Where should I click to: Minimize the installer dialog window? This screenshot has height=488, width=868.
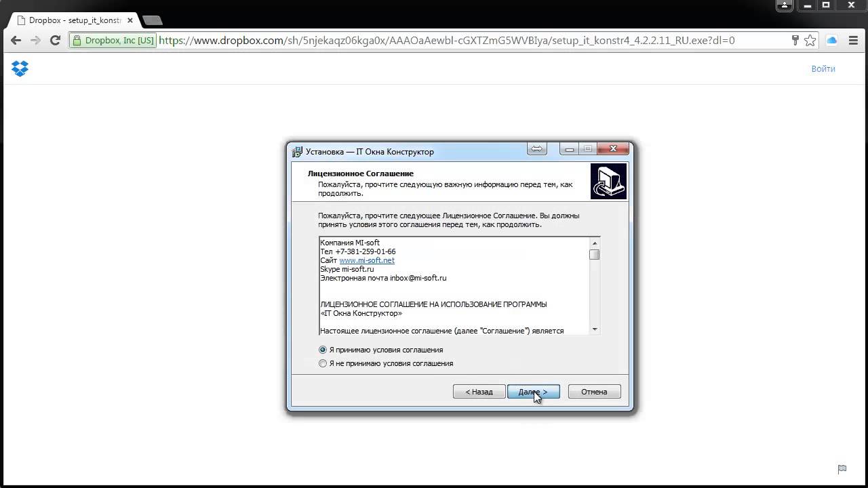(x=570, y=149)
